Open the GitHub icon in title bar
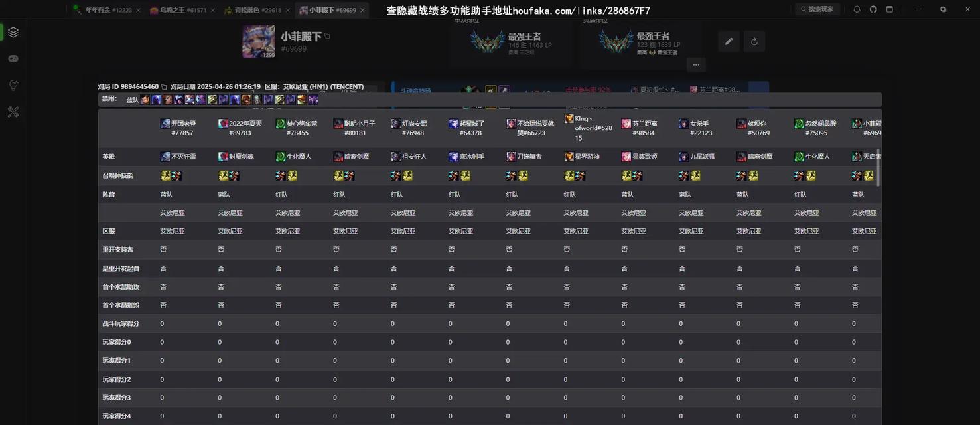The height and width of the screenshot is (425, 980). tap(873, 9)
